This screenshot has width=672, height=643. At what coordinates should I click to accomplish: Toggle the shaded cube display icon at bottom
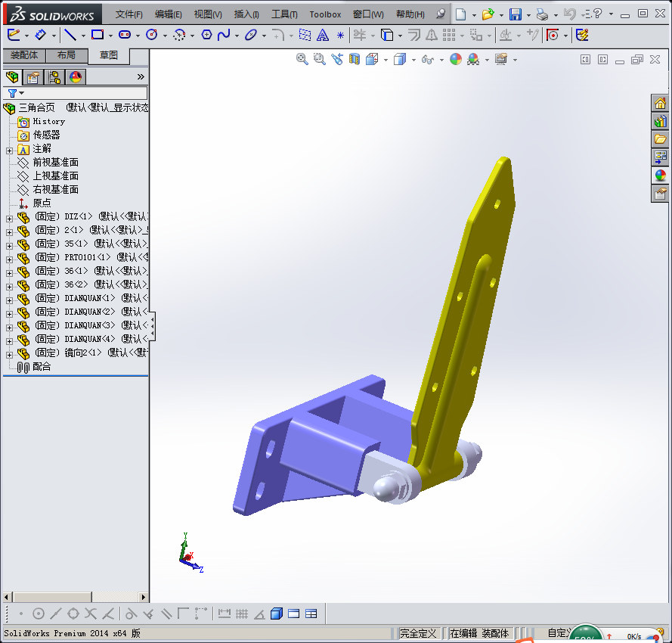pyautogui.click(x=277, y=613)
